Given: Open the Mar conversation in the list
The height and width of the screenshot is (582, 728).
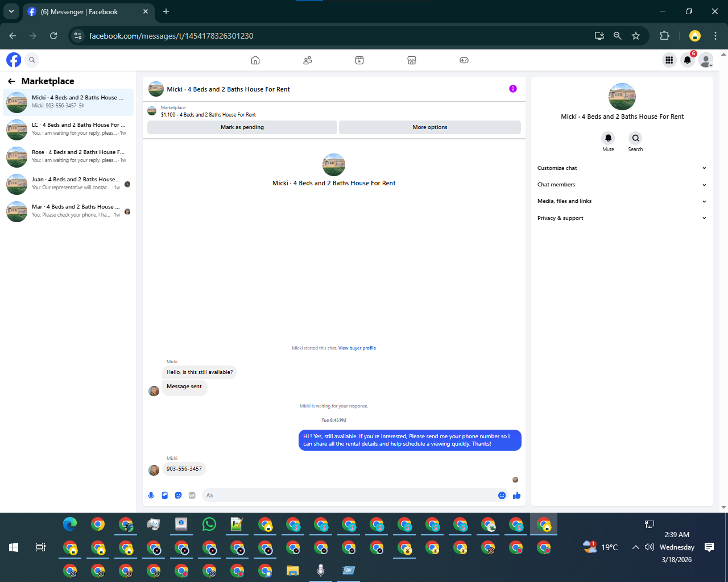Looking at the screenshot, I should [68, 211].
